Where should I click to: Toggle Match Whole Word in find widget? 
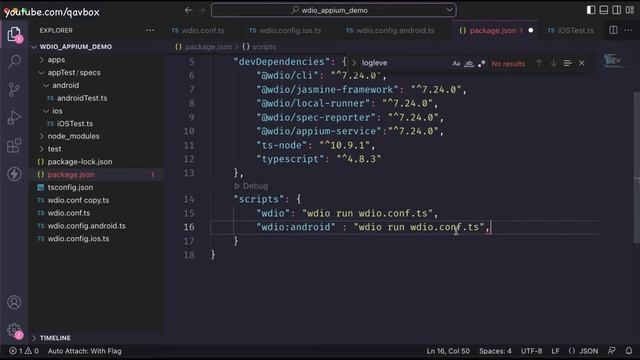tap(469, 63)
